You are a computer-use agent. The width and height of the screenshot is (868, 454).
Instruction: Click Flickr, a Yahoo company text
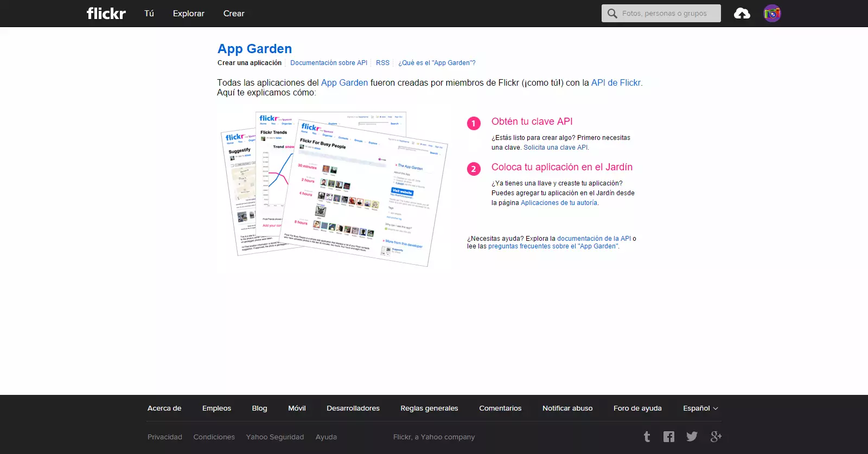[x=434, y=437]
